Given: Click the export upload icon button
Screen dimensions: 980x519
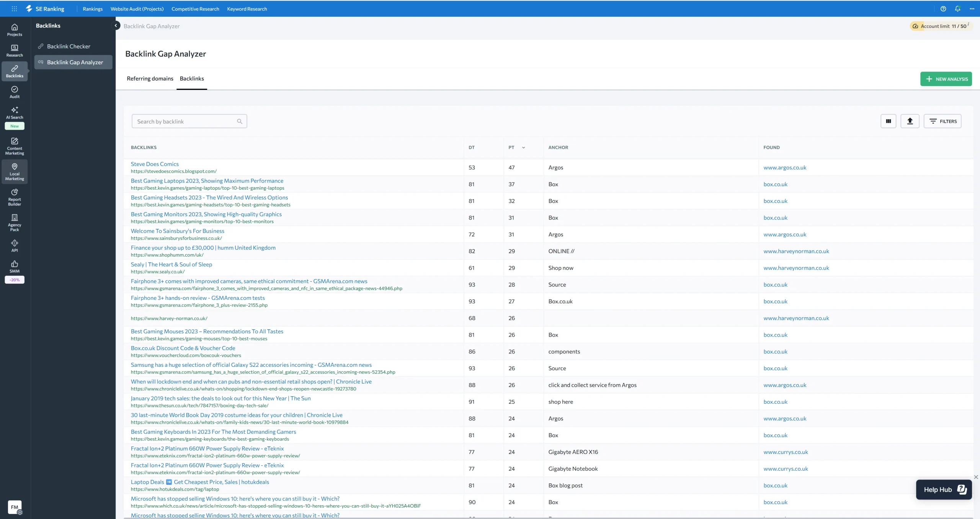Looking at the screenshot, I should (x=910, y=121).
